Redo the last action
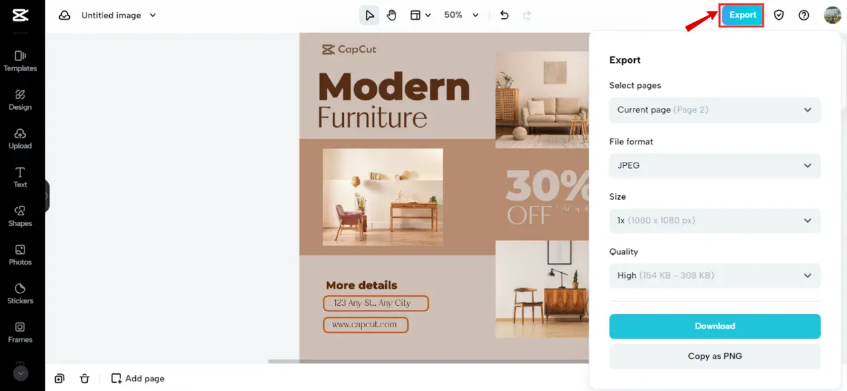 (x=527, y=15)
